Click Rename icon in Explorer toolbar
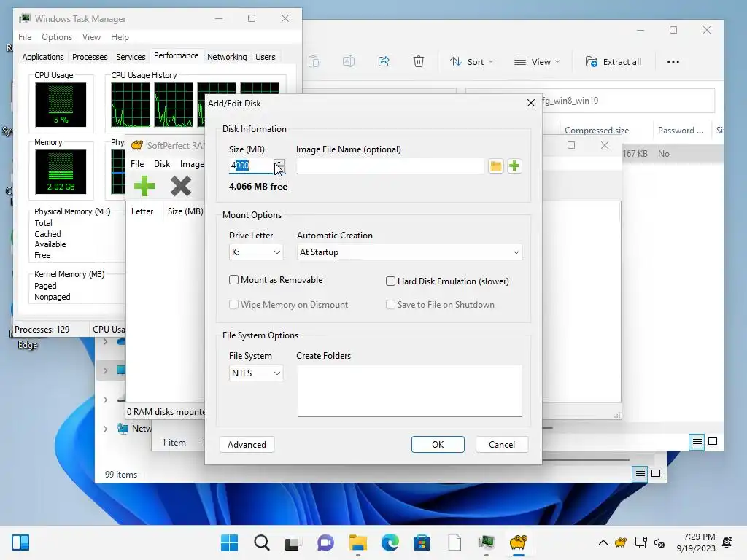This screenshot has width=747, height=560. point(349,61)
